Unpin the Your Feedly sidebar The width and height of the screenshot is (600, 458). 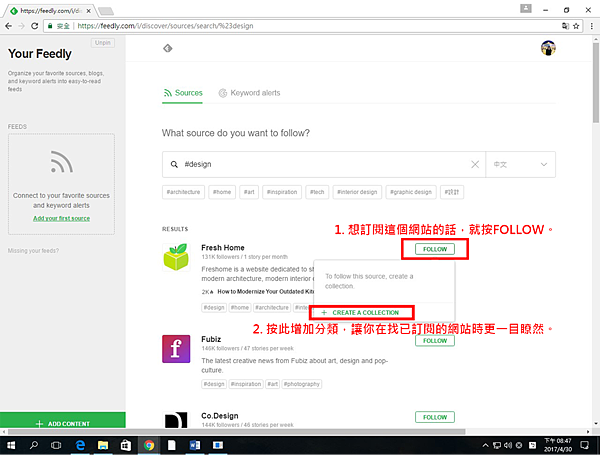coord(103,42)
